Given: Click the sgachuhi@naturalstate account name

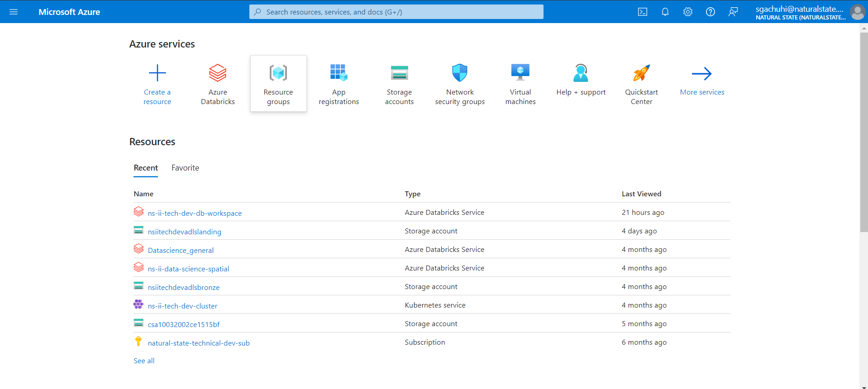Looking at the screenshot, I should (799, 9).
